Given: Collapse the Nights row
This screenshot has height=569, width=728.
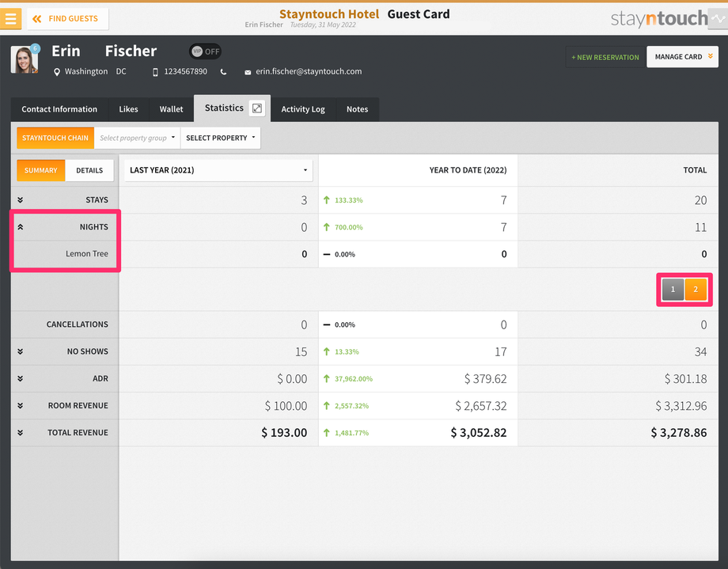Looking at the screenshot, I should (x=21, y=227).
